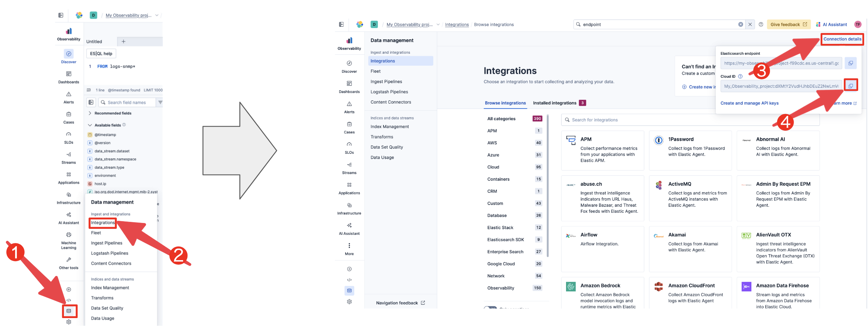Filter by the AWS category
Viewport: 868px width, 330px height.
click(x=514, y=143)
